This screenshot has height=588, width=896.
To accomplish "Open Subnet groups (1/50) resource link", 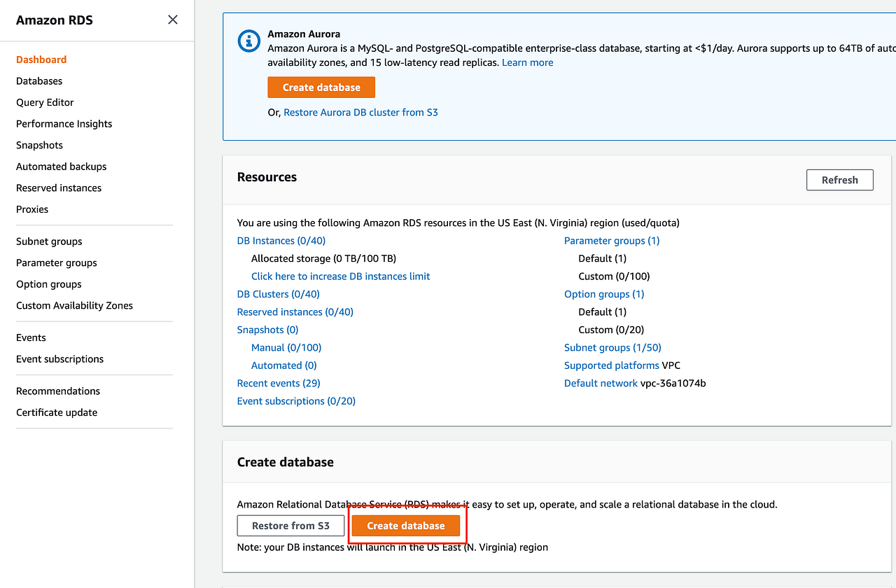I will pos(612,348).
